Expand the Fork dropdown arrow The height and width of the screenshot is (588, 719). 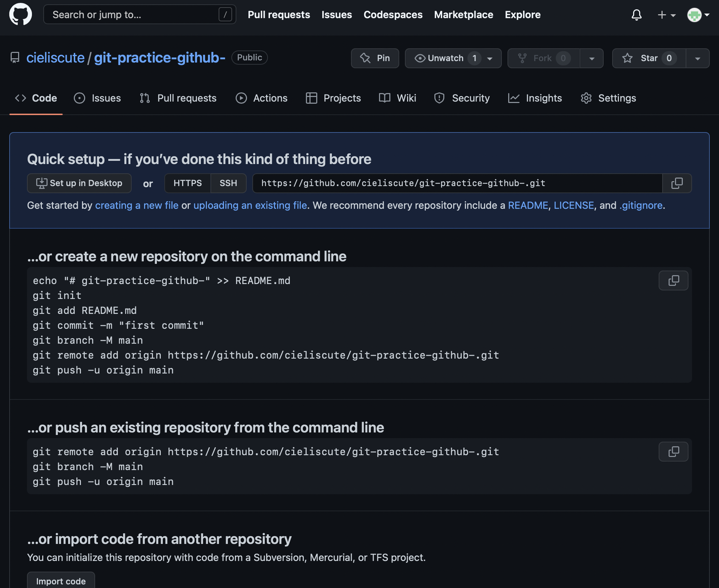coord(592,58)
